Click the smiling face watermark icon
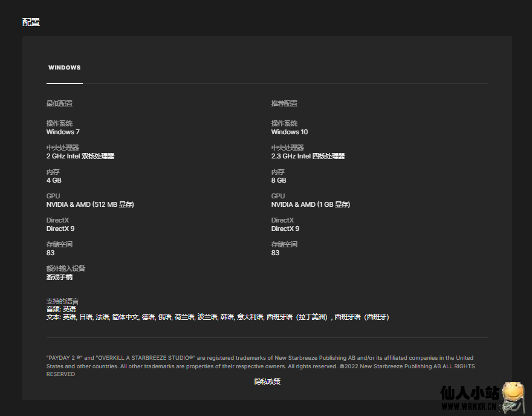This screenshot has width=532, height=416. [513, 394]
